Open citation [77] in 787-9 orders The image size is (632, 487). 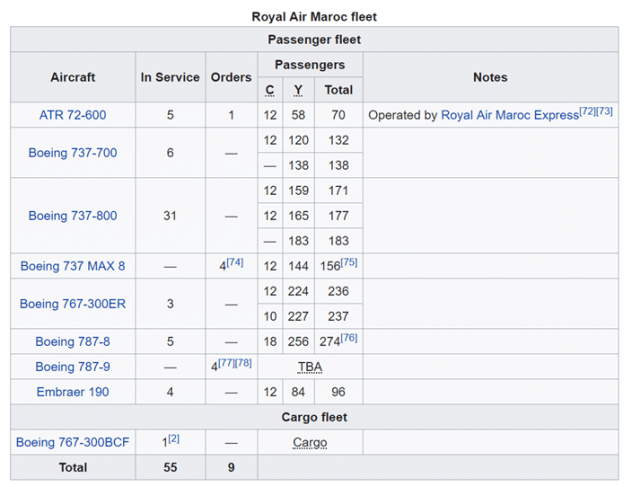coord(226,363)
